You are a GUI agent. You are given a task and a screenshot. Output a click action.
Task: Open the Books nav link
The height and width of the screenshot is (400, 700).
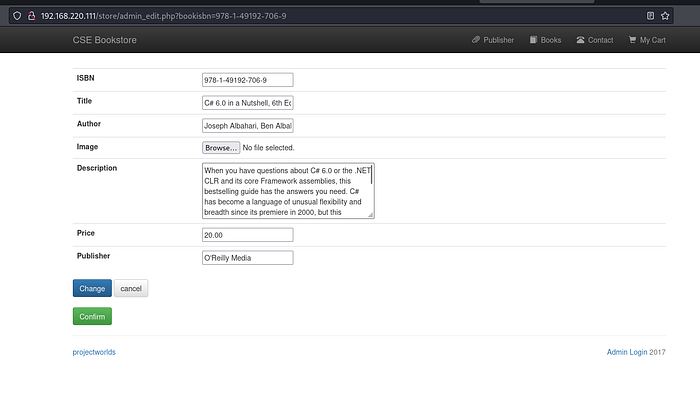click(x=546, y=40)
